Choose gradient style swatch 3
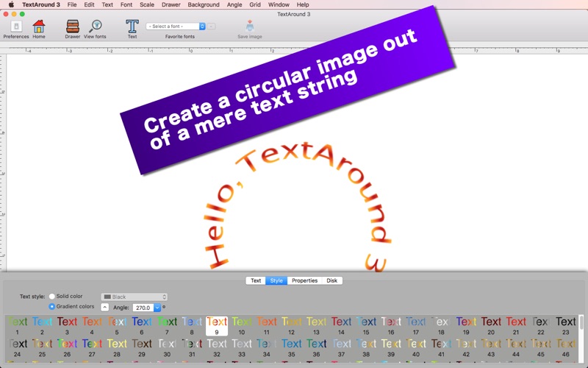 point(67,325)
